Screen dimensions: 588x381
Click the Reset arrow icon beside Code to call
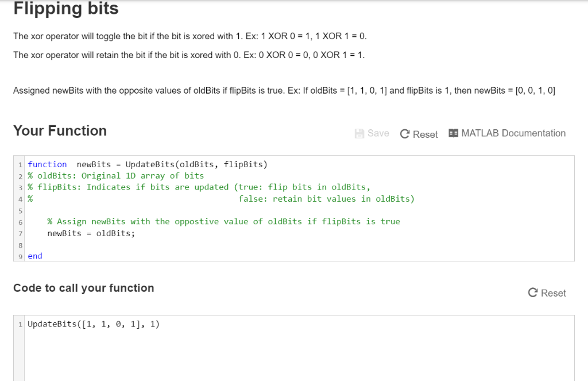coord(533,293)
